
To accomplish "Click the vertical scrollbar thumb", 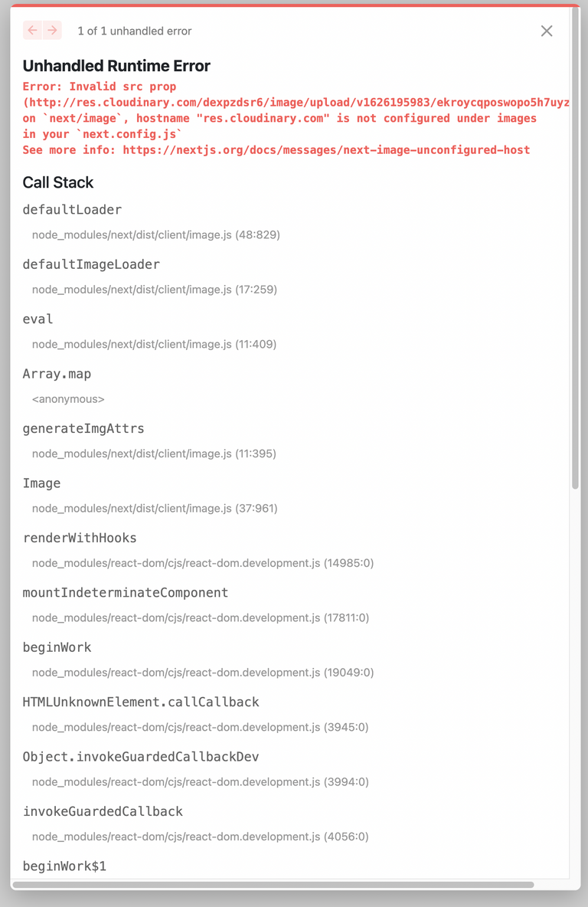I will pos(575,247).
